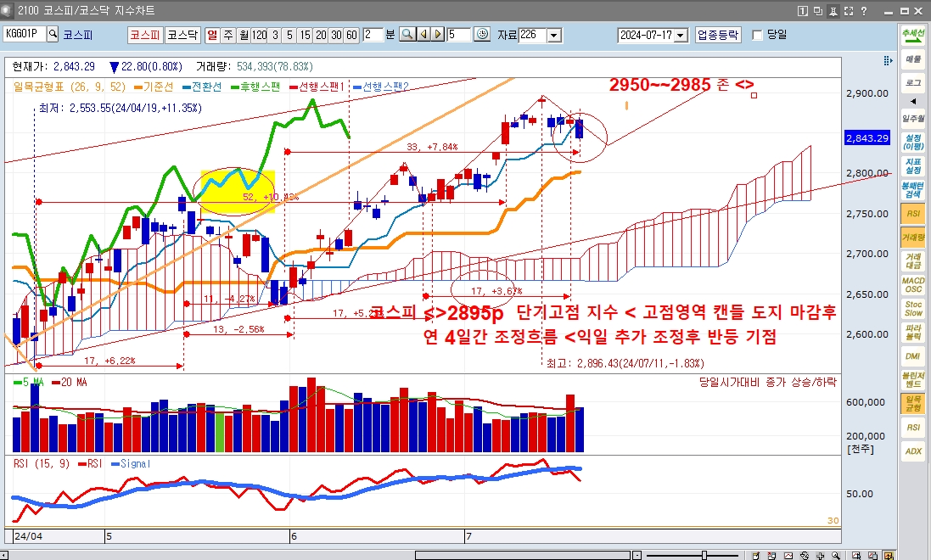Toggle the 로그 log scale button
The image size is (931, 560).
coord(912,82)
